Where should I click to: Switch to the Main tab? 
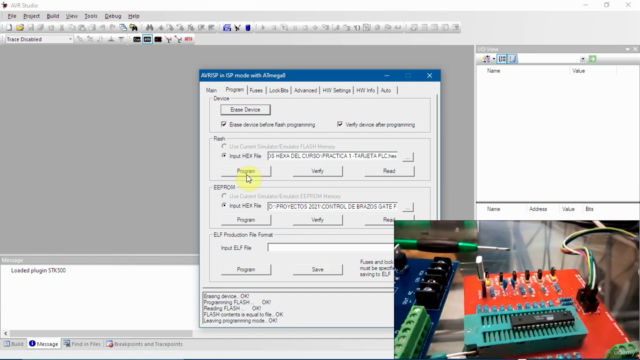coord(211,90)
